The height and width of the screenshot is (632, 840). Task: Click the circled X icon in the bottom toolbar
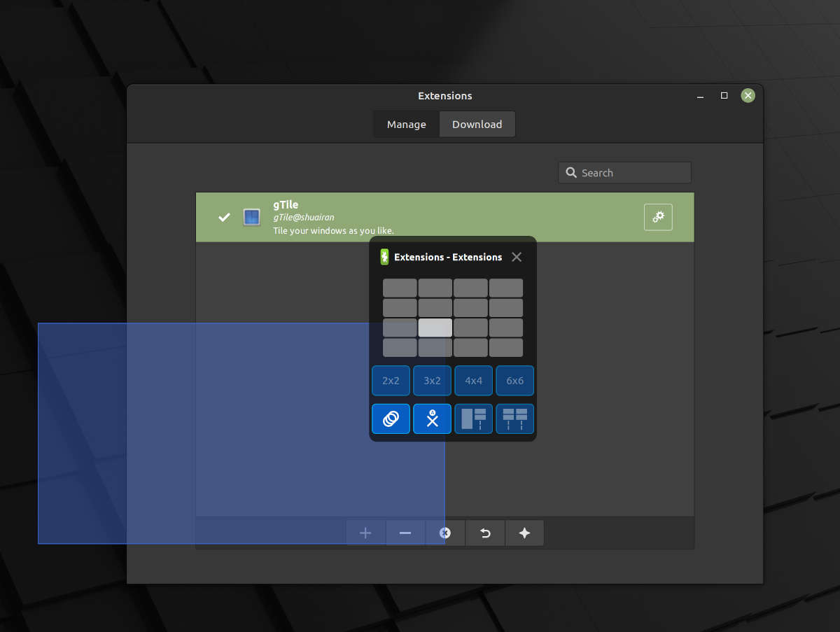tap(445, 533)
